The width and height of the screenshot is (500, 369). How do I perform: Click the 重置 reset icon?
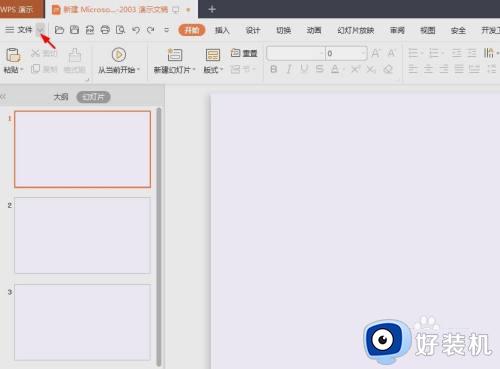coord(235,53)
